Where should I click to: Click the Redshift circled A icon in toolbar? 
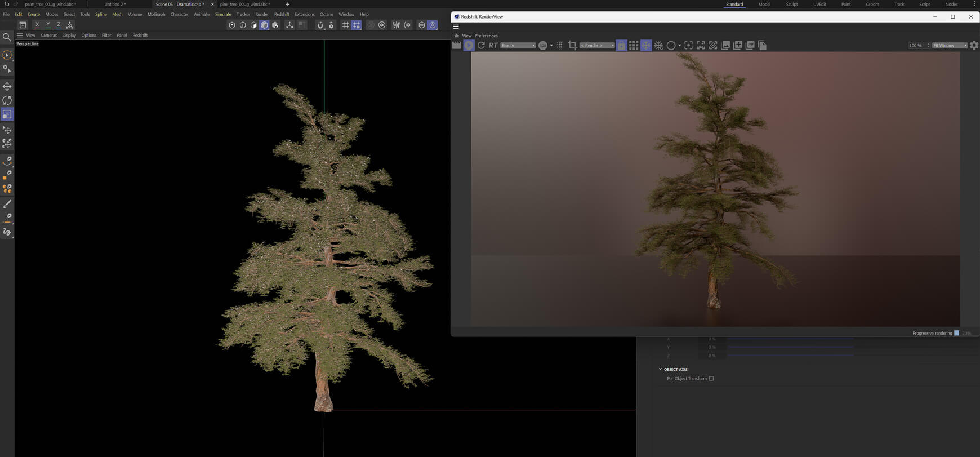pyautogui.click(x=433, y=25)
